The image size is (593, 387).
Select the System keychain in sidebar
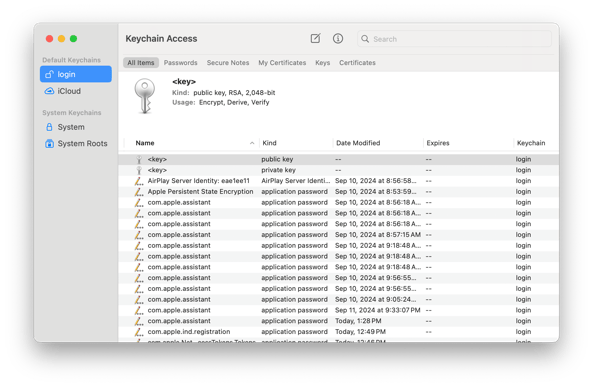click(76, 127)
